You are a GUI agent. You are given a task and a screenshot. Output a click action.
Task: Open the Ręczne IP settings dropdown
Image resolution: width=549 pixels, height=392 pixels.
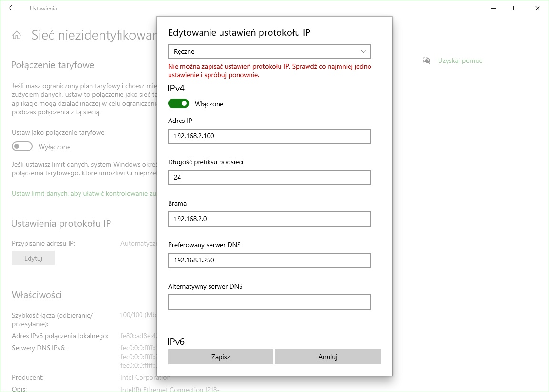[x=270, y=51]
